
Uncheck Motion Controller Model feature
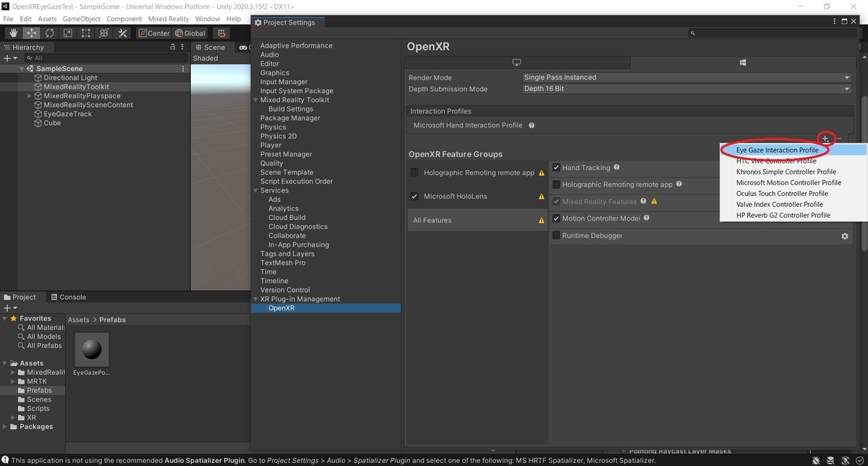pos(556,219)
